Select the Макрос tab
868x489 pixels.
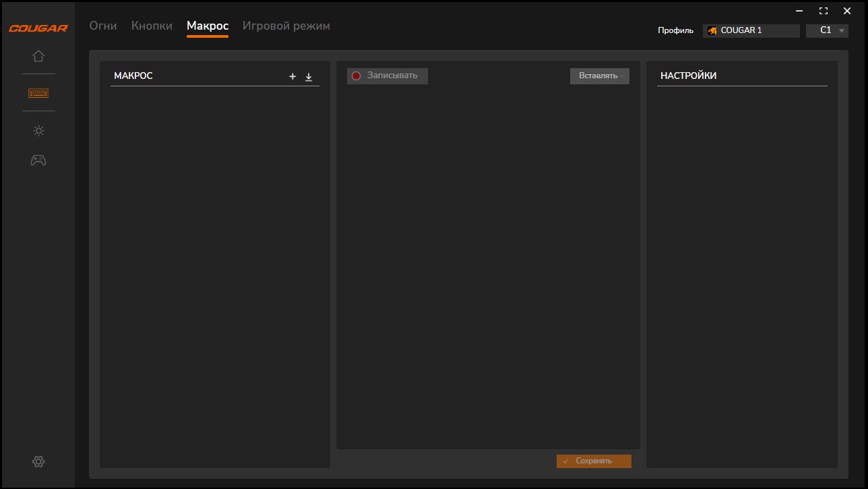208,26
